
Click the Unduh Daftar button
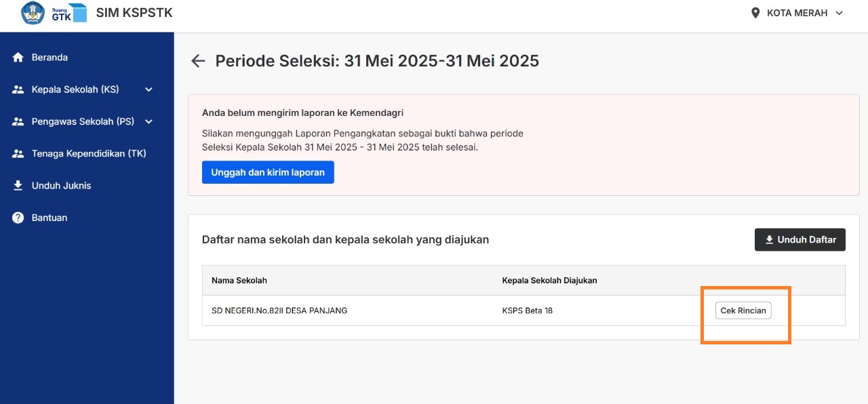800,239
